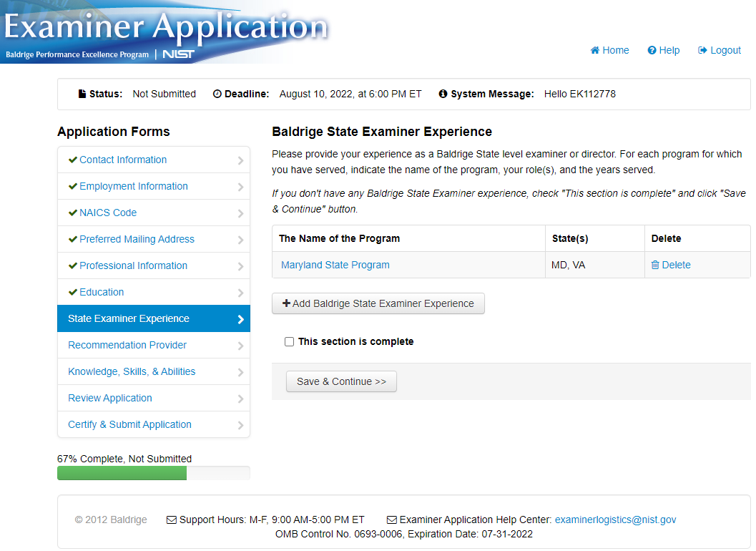The image size is (756, 551).
Task: Click chevron on Recommendation Provider row
Action: point(240,346)
